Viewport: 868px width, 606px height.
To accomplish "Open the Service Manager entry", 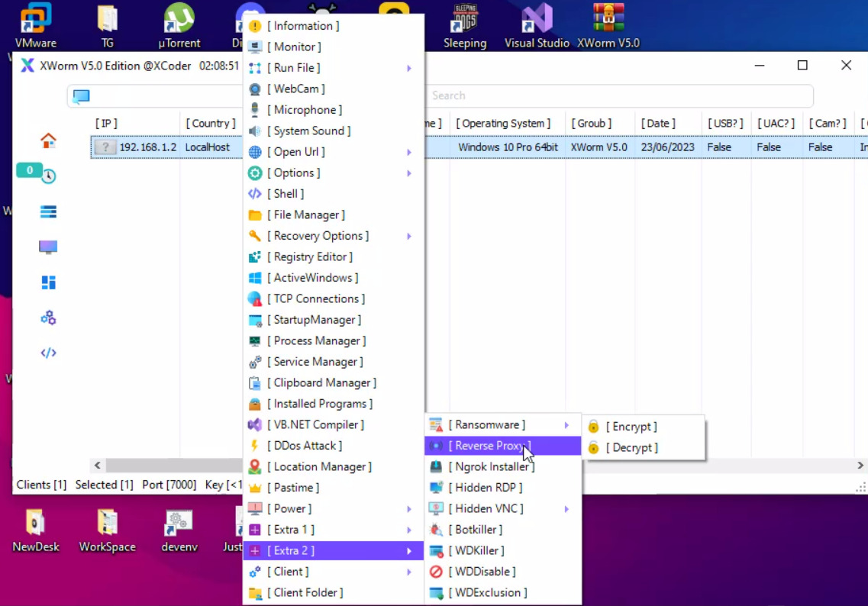I will (x=334, y=362).
